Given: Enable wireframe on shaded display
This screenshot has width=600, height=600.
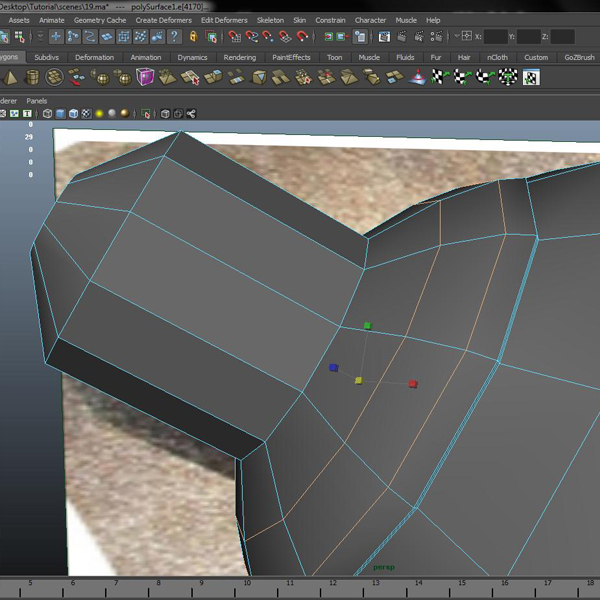Looking at the screenshot, I should coord(73,114).
